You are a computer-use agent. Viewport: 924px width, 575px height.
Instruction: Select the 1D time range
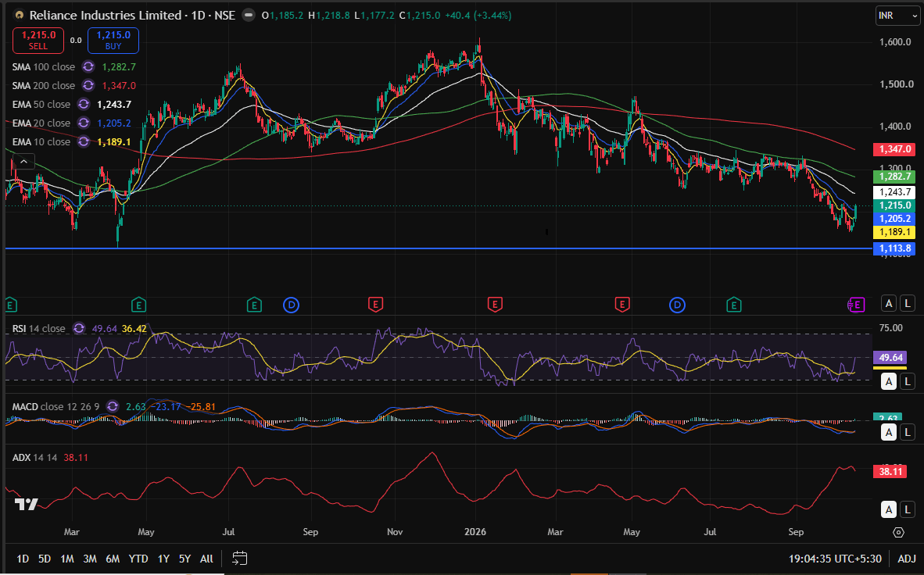coord(23,559)
